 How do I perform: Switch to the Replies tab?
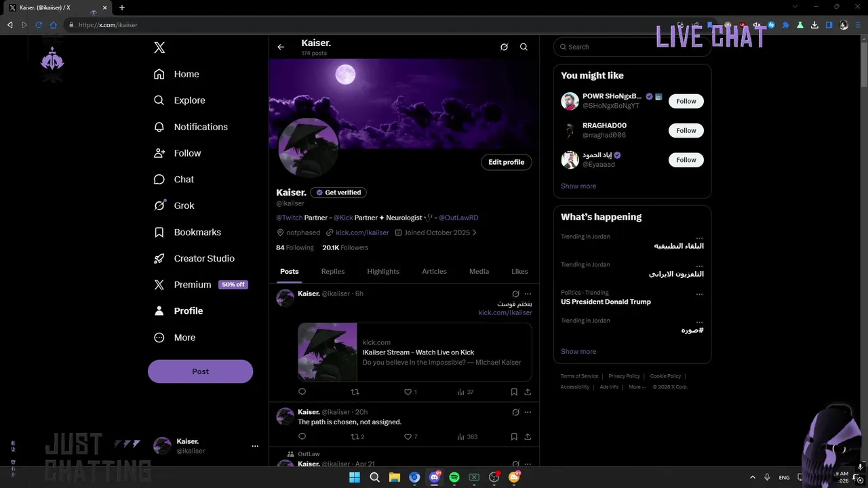click(333, 271)
